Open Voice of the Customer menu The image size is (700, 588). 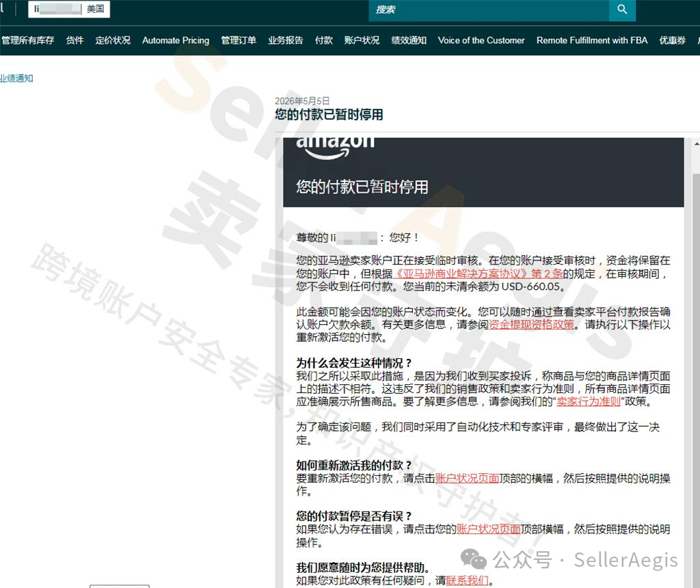pyautogui.click(x=481, y=40)
